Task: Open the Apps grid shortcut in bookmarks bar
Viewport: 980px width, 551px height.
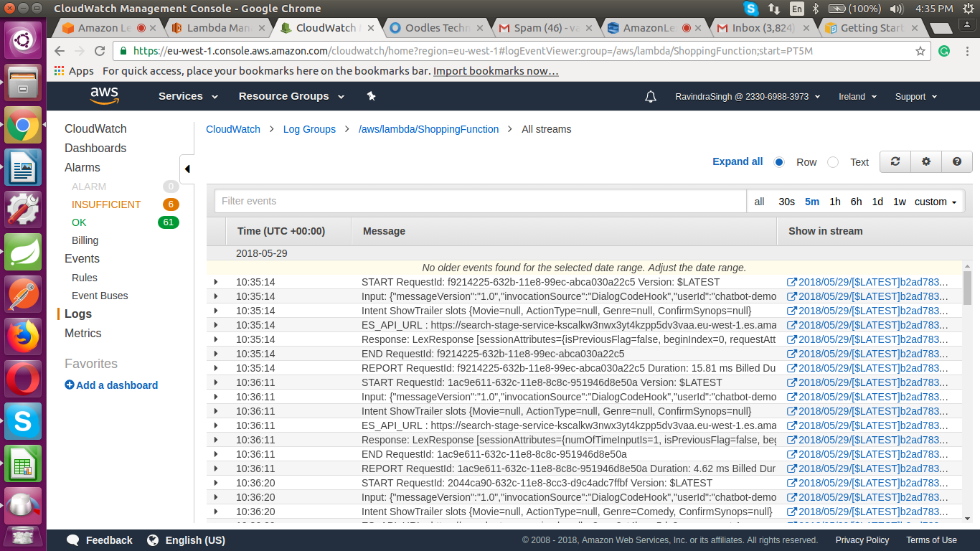Action: (x=74, y=71)
